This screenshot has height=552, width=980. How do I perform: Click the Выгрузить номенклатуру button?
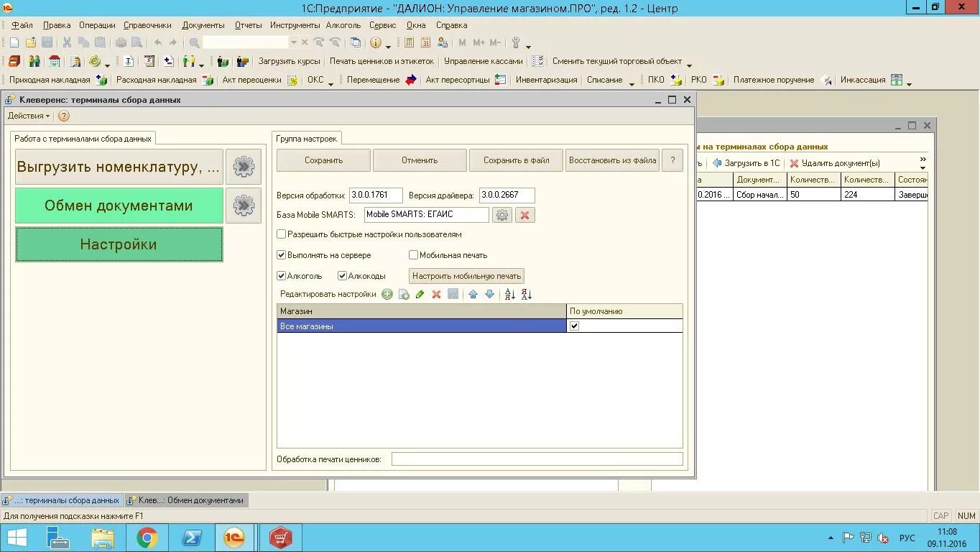coord(119,167)
